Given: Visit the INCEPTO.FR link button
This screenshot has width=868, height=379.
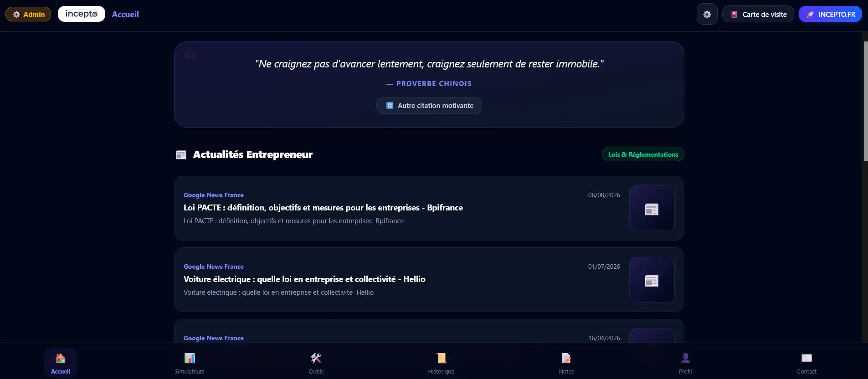Looking at the screenshot, I should [x=830, y=14].
